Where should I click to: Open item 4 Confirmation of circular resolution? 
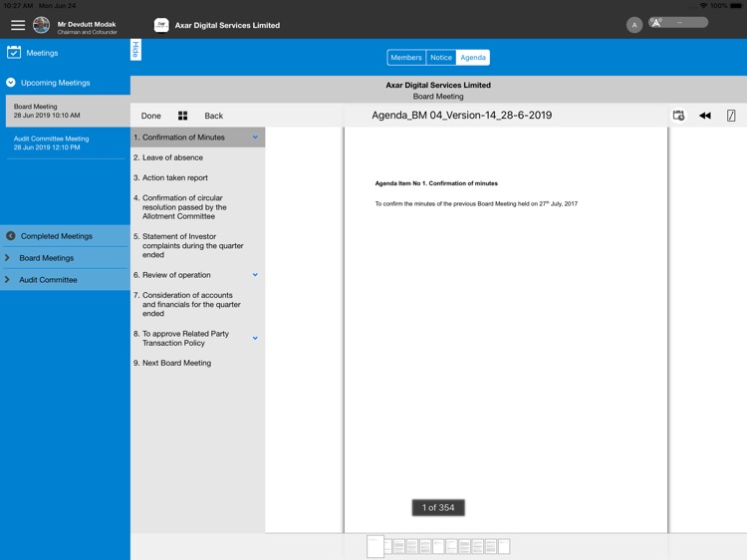pyautogui.click(x=198, y=207)
